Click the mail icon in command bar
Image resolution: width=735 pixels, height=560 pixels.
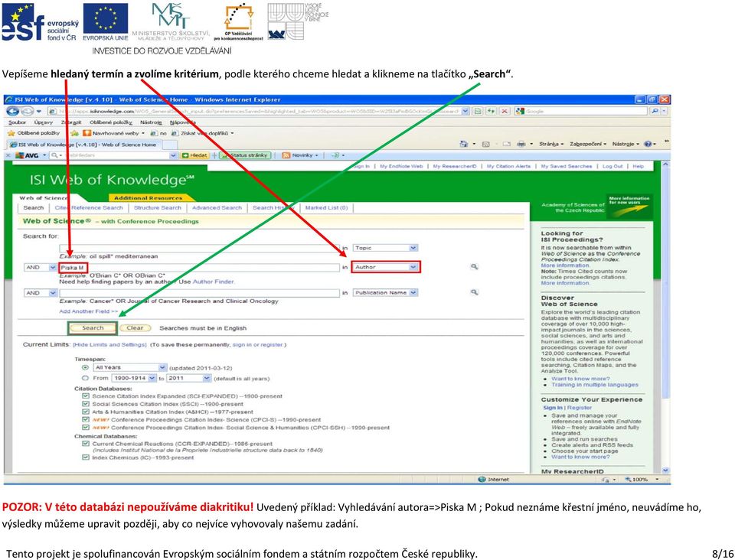506,145
